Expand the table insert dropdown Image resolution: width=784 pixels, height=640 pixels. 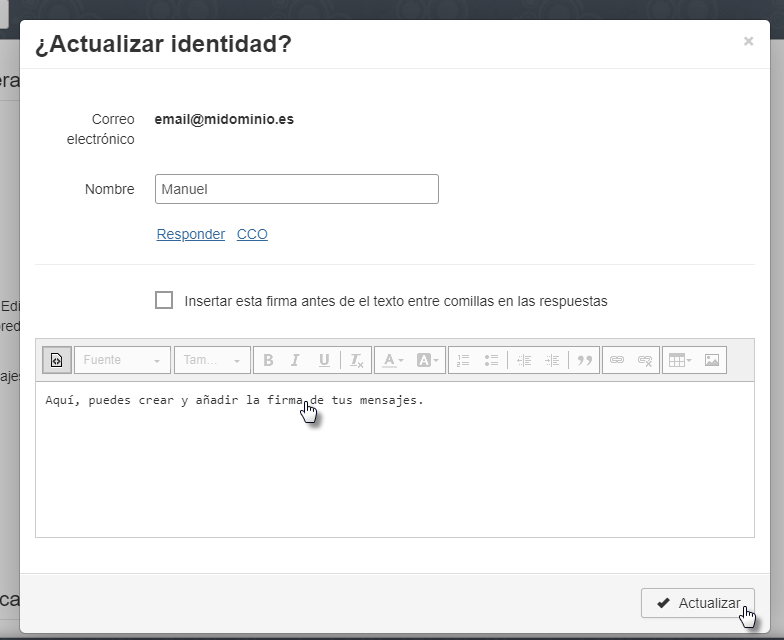[x=680, y=360]
